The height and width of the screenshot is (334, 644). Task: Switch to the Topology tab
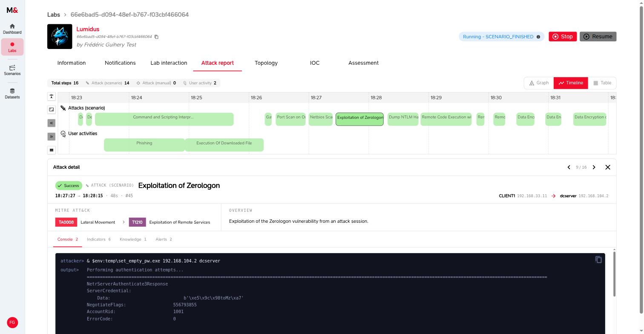[x=266, y=63]
